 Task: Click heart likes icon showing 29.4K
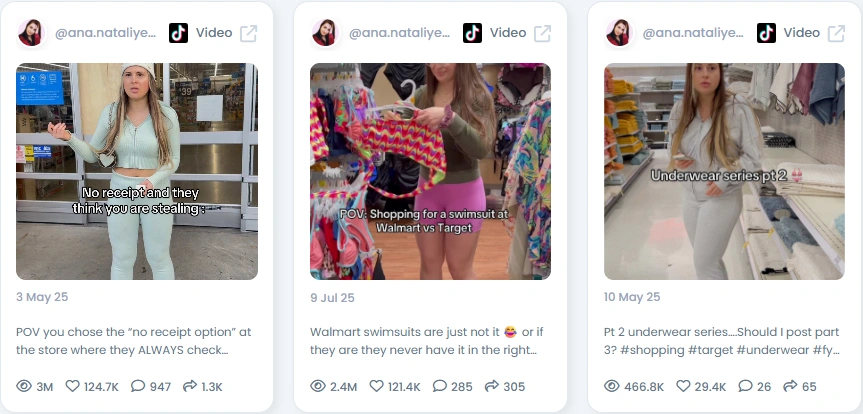683,386
